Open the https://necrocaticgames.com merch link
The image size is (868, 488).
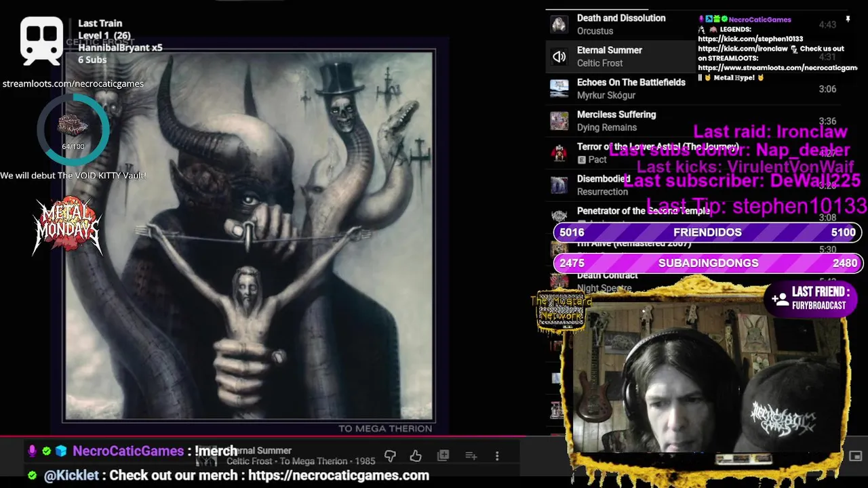pyautogui.click(x=338, y=476)
